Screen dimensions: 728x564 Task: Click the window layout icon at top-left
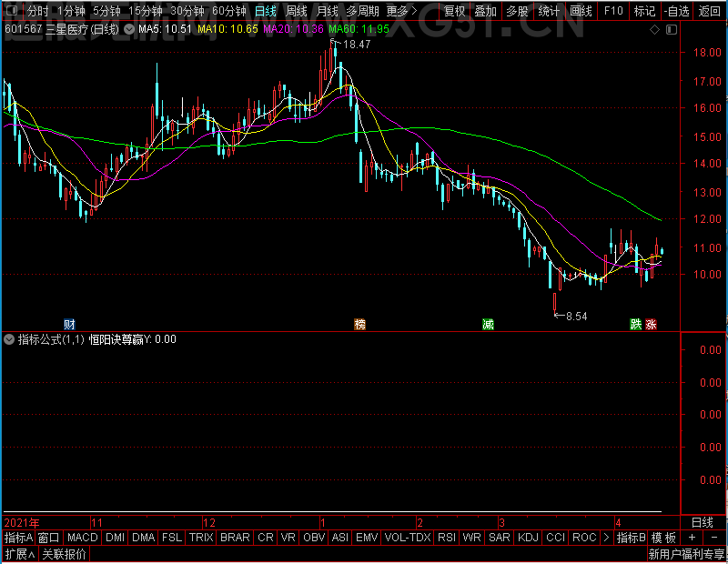point(12,10)
